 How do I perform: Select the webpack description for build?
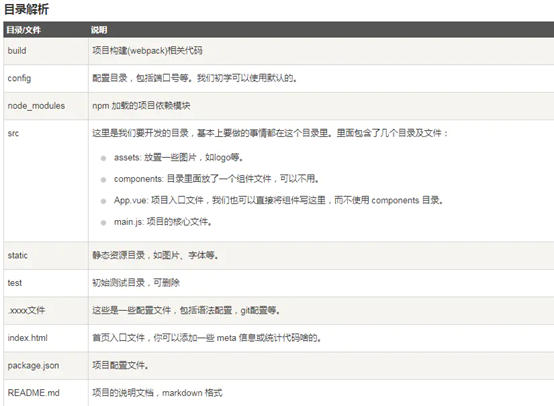click(147, 51)
